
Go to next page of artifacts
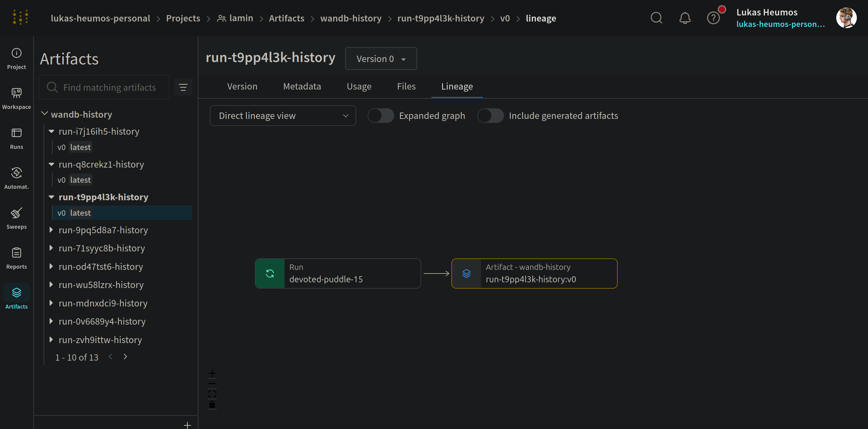coord(125,357)
